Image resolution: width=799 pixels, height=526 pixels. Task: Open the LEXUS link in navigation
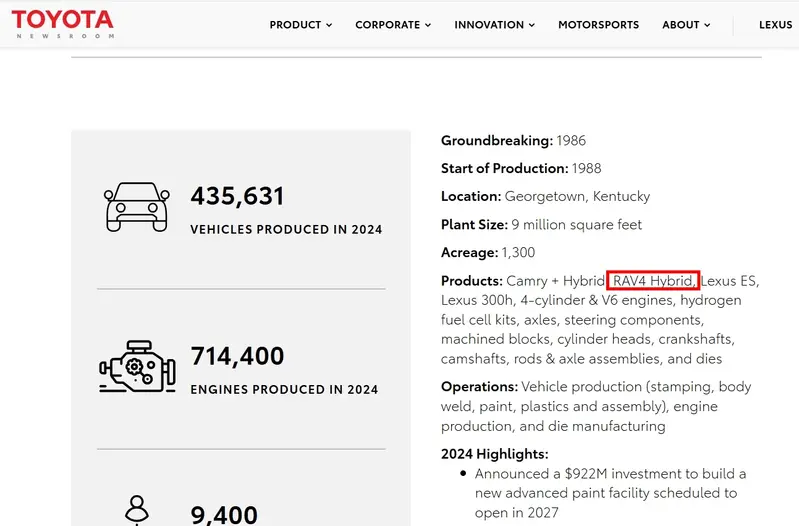(776, 25)
